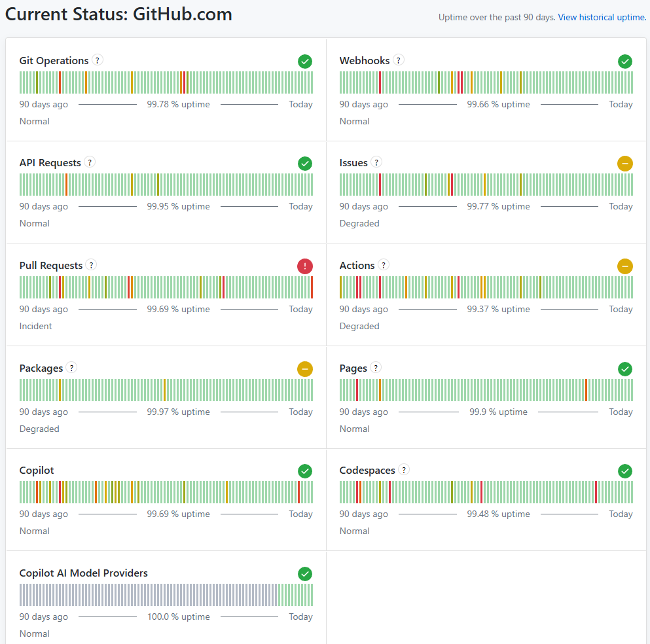Screen dimensions: 650x644
Task: Click the Copilot uptime bar chart
Action: [166, 492]
